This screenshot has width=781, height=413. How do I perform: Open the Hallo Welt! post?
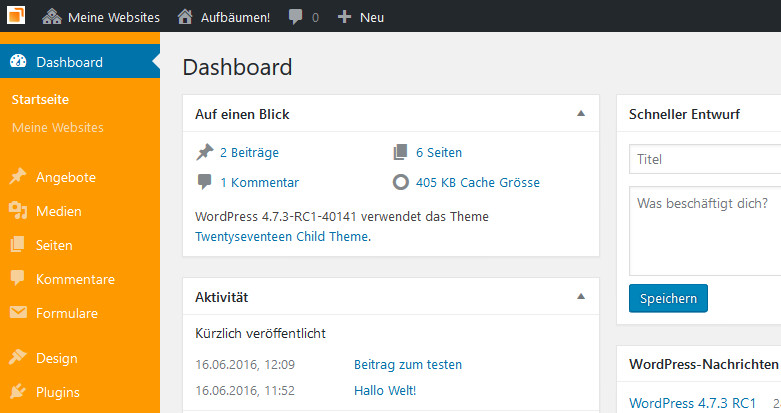pyautogui.click(x=385, y=391)
